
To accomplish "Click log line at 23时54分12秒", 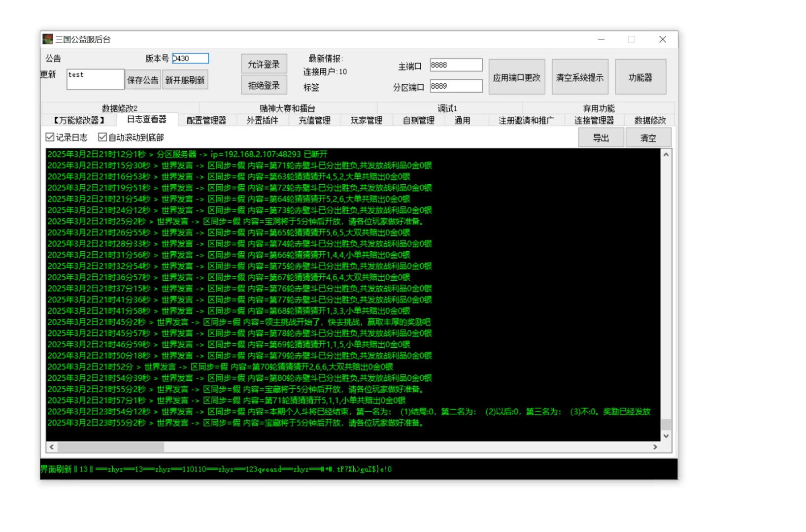I will pos(349,411).
